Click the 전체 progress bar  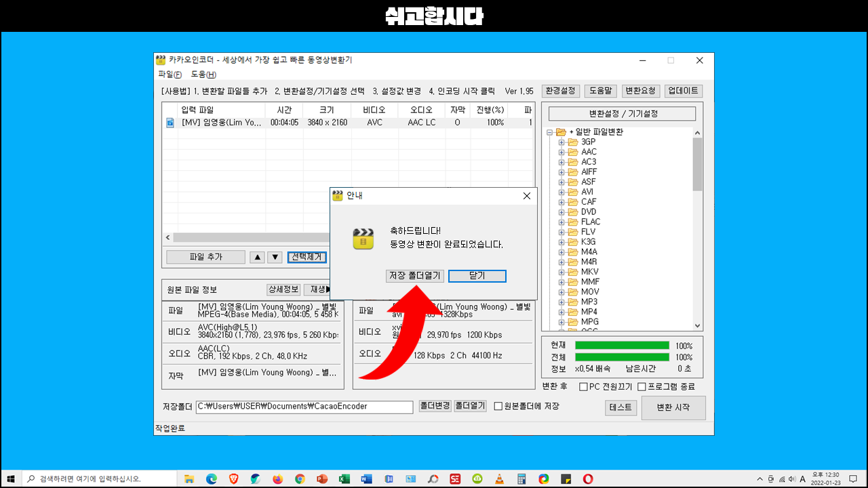click(622, 357)
